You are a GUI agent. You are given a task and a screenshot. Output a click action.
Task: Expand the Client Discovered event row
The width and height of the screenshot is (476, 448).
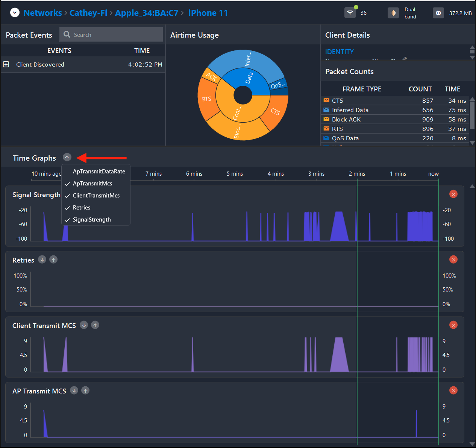[6, 64]
